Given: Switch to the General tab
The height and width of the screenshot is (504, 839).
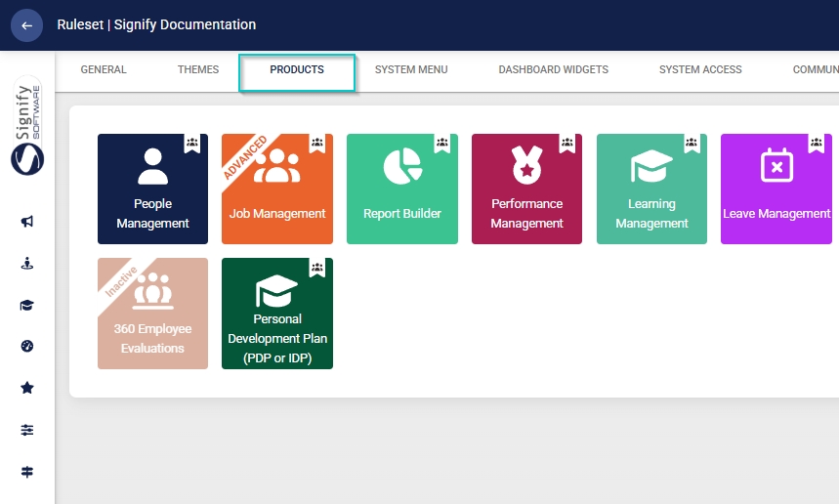Looking at the screenshot, I should (x=104, y=69).
